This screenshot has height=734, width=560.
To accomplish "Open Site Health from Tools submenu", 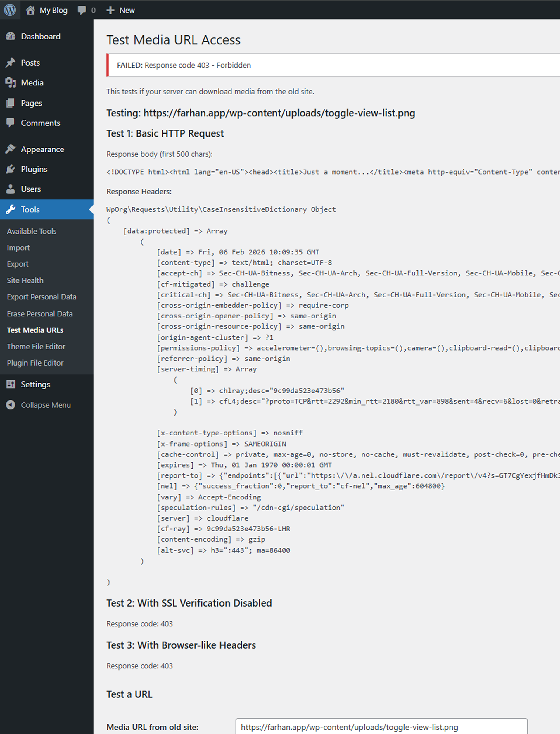I will [x=25, y=280].
